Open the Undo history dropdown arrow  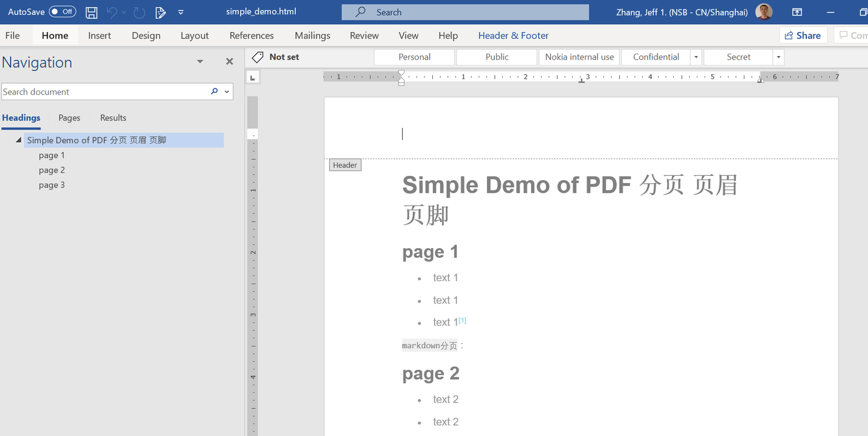(124, 12)
